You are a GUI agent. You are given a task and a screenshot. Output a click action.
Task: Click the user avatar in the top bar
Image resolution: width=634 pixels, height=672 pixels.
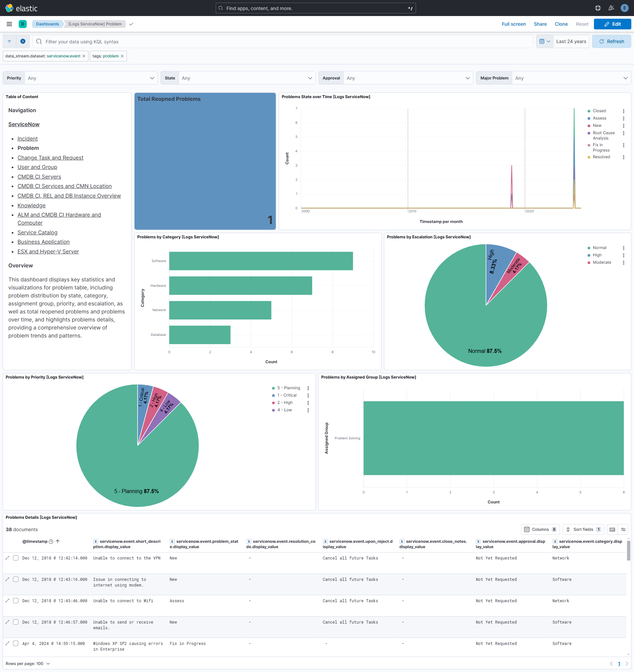point(624,8)
